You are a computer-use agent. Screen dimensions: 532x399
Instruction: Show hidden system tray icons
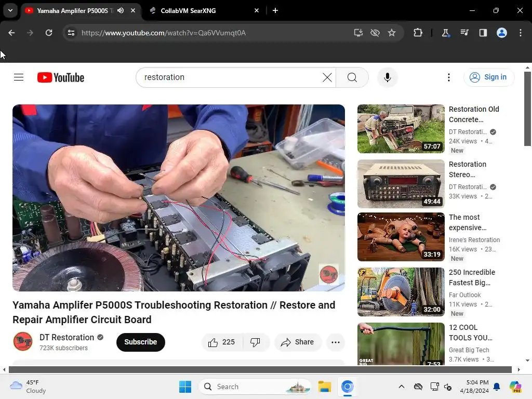pyautogui.click(x=402, y=387)
